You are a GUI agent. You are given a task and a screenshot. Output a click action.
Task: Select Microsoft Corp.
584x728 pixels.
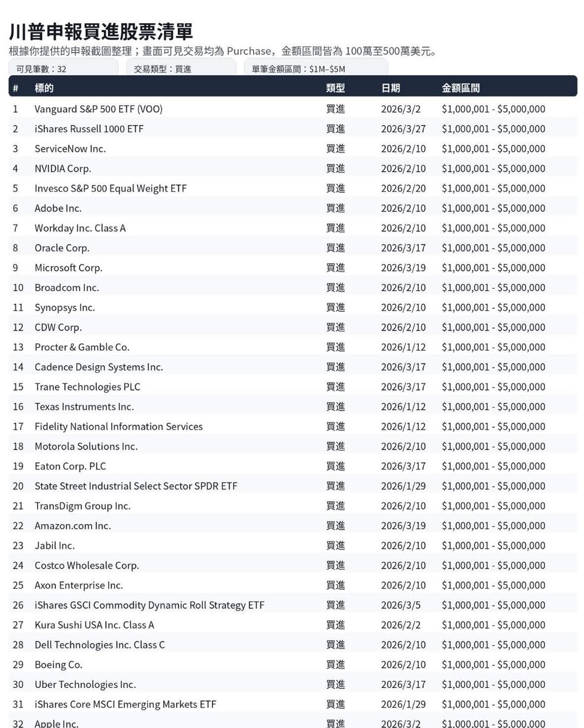tap(69, 268)
